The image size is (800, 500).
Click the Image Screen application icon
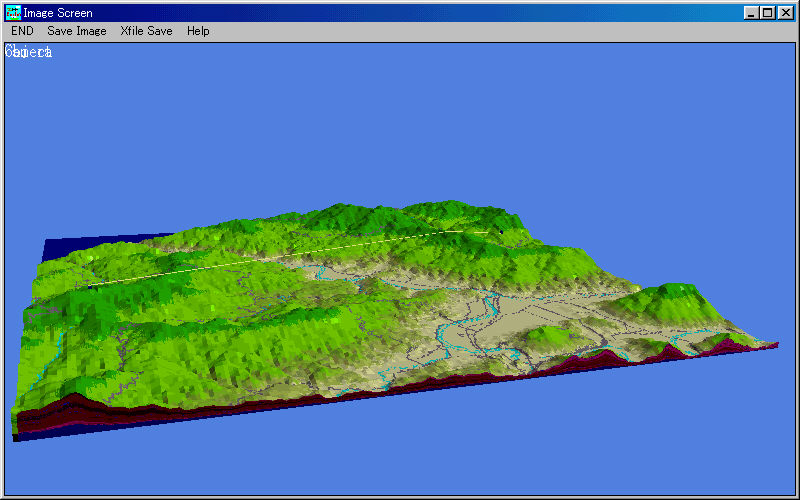click(13, 13)
